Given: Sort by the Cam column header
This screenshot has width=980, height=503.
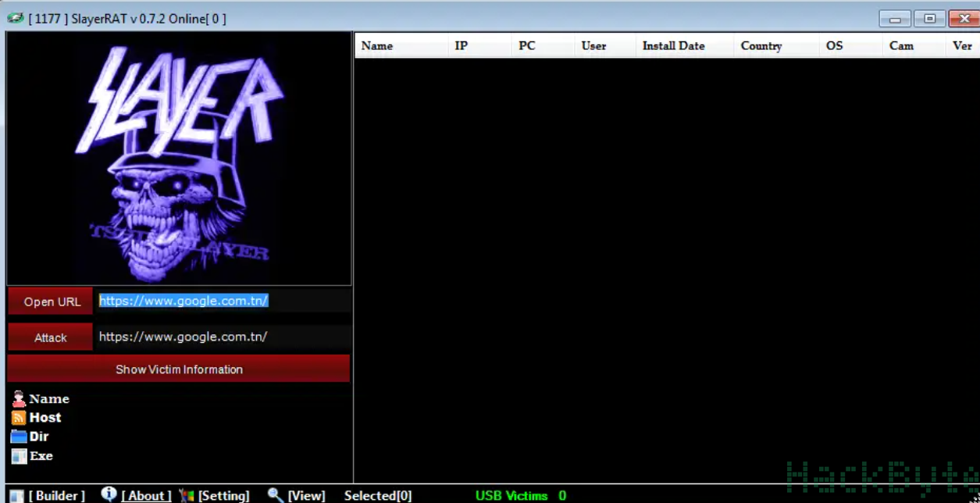Looking at the screenshot, I should tap(914, 45).
